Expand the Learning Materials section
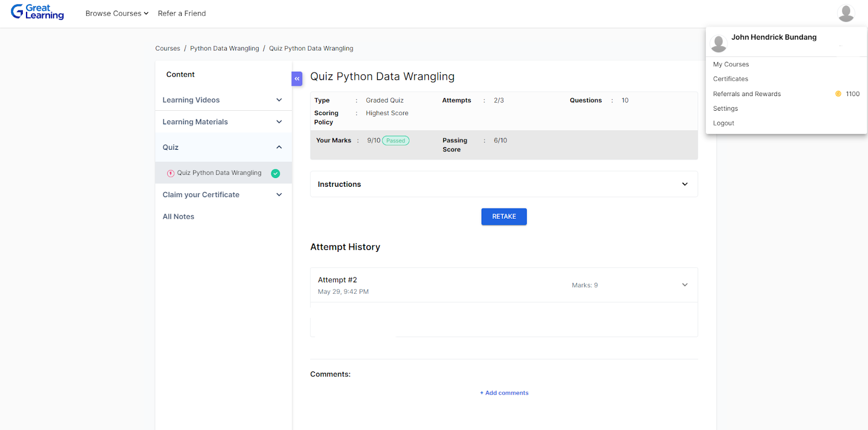The height and width of the screenshot is (430, 868). 223,122
